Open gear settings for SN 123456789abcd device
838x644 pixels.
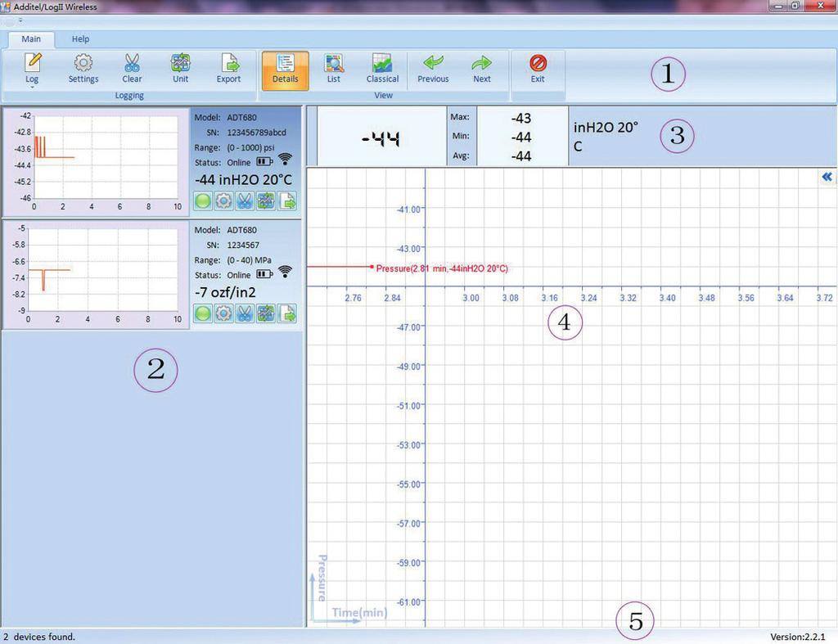click(x=224, y=201)
